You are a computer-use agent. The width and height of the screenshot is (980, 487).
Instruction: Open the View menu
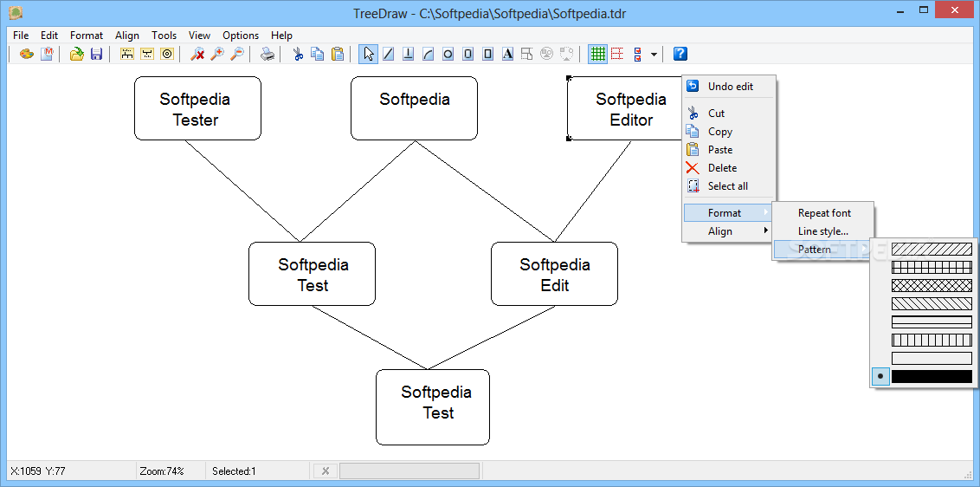[x=199, y=35]
